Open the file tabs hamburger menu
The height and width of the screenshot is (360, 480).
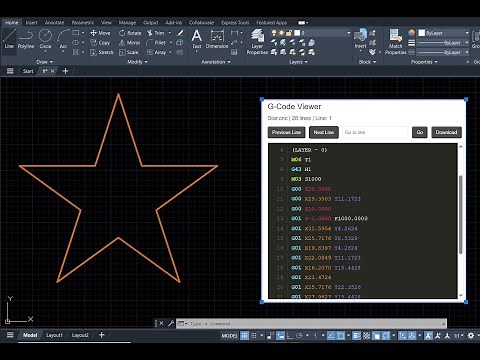pyautogui.click(x=10, y=71)
